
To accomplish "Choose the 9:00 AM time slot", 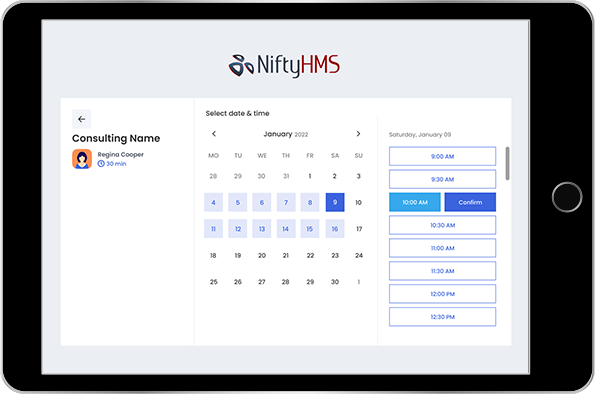I will coord(442,156).
